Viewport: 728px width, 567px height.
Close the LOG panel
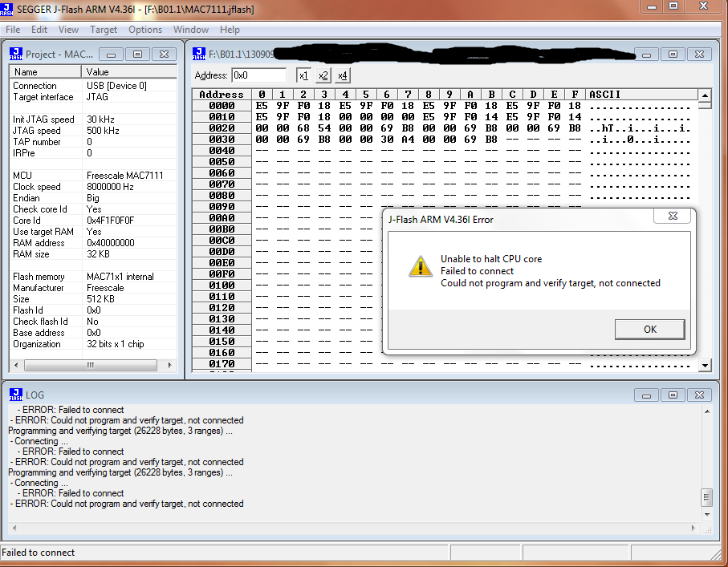699,395
